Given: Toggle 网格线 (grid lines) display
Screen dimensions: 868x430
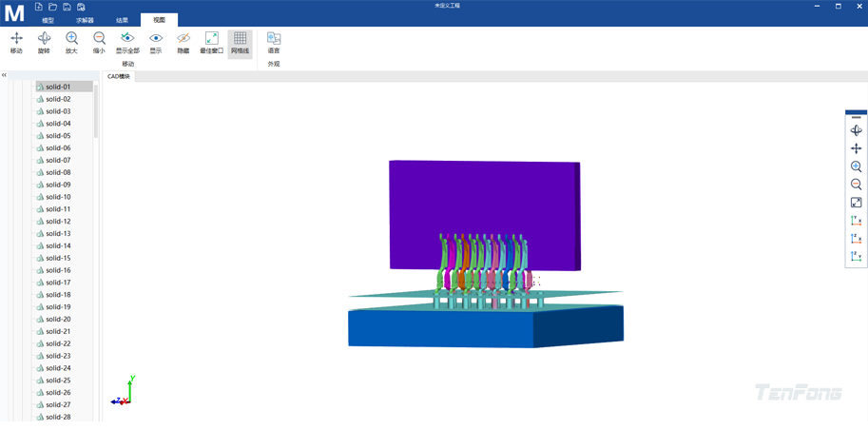Looking at the screenshot, I should tap(240, 42).
